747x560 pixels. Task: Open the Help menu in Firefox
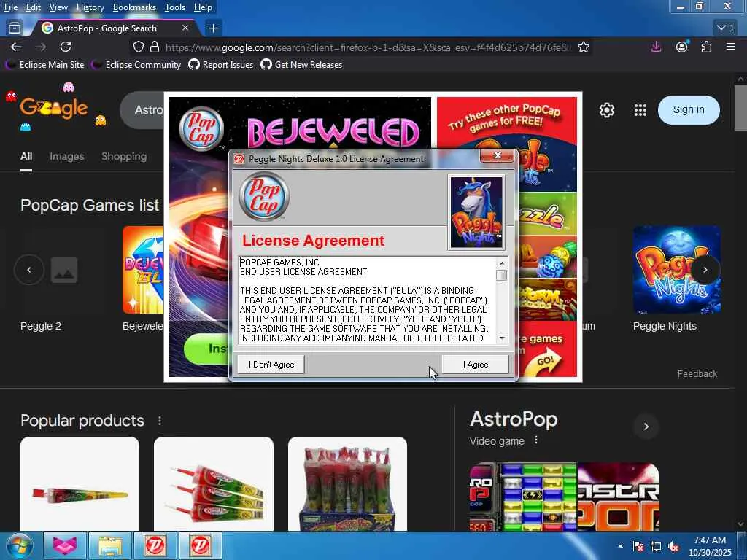(203, 7)
